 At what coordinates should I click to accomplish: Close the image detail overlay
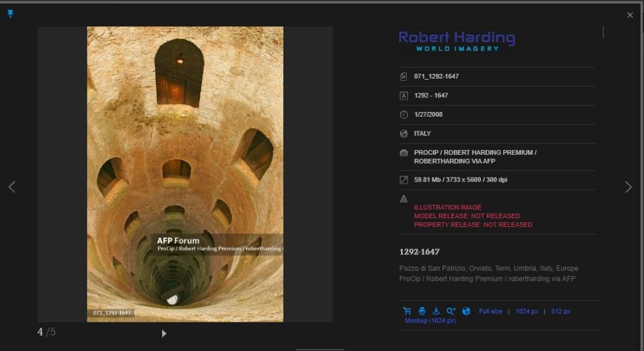[630, 15]
